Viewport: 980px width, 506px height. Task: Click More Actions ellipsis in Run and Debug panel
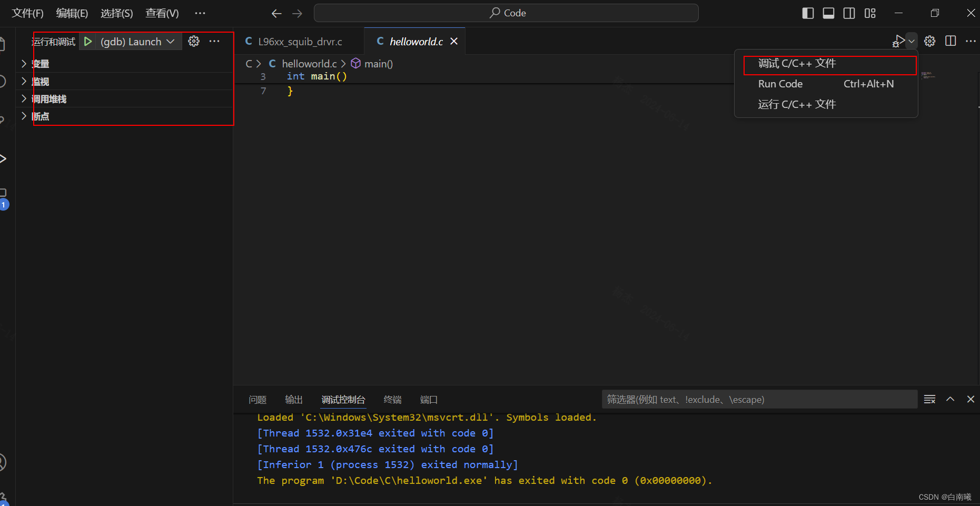click(x=214, y=41)
